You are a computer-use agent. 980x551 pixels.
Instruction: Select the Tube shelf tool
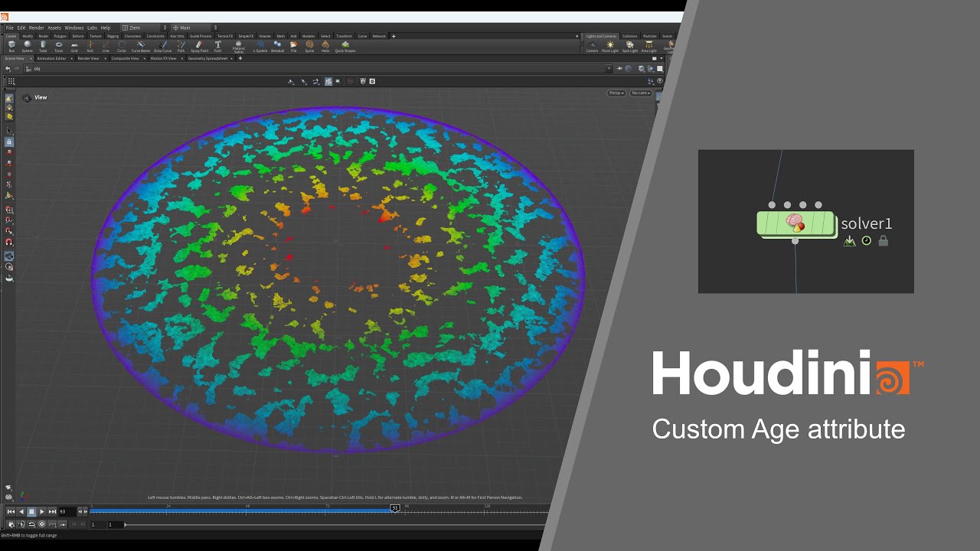(x=43, y=47)
